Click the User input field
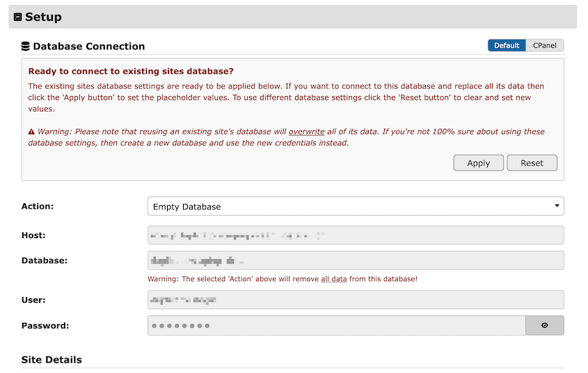The height and width of the screenshot is (373, 588). pos(356,300)
